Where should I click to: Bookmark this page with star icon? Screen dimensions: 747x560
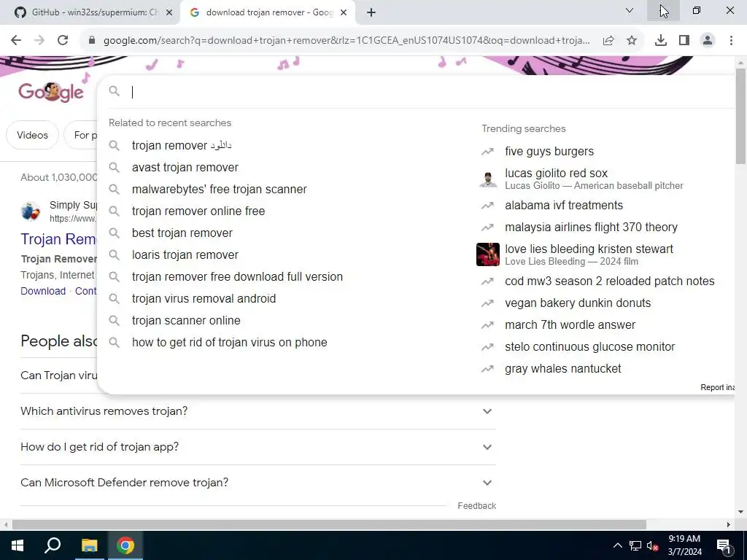click(632, 41)
